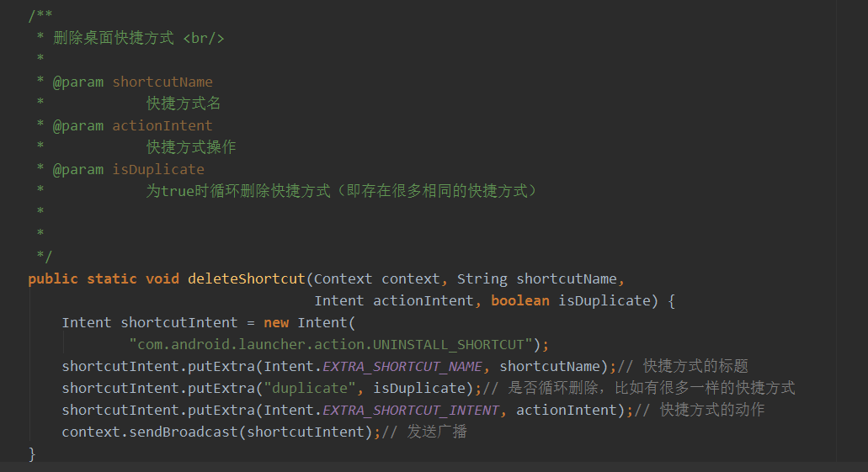Click the 'Context context' parameter declaration
The image size is (868, 472).
click(x=376, y=278)
